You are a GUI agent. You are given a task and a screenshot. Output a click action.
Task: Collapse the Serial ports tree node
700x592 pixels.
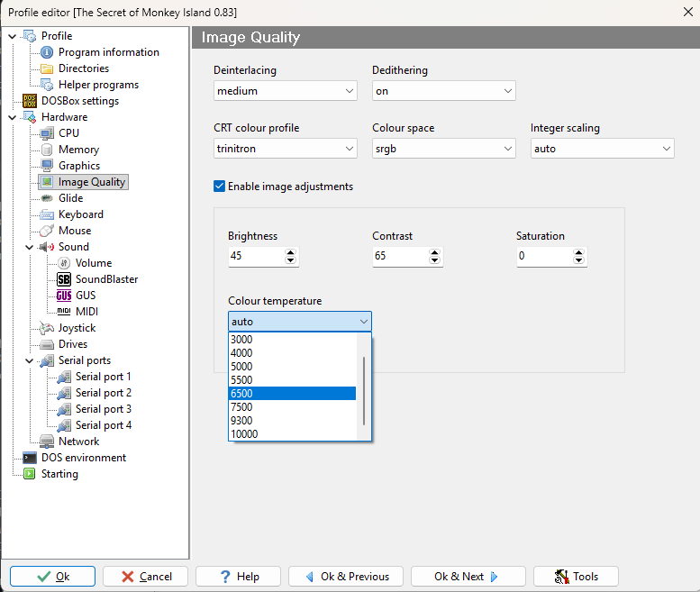coord(30,360)
